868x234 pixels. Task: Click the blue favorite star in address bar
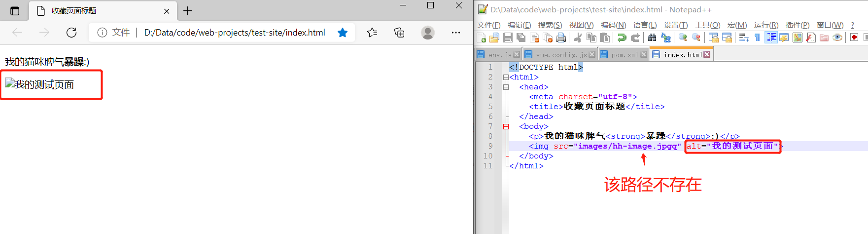pos(343,33)
